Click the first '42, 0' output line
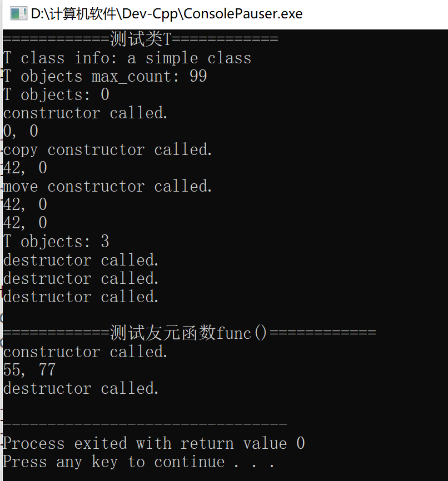 (x=25, y=168)
